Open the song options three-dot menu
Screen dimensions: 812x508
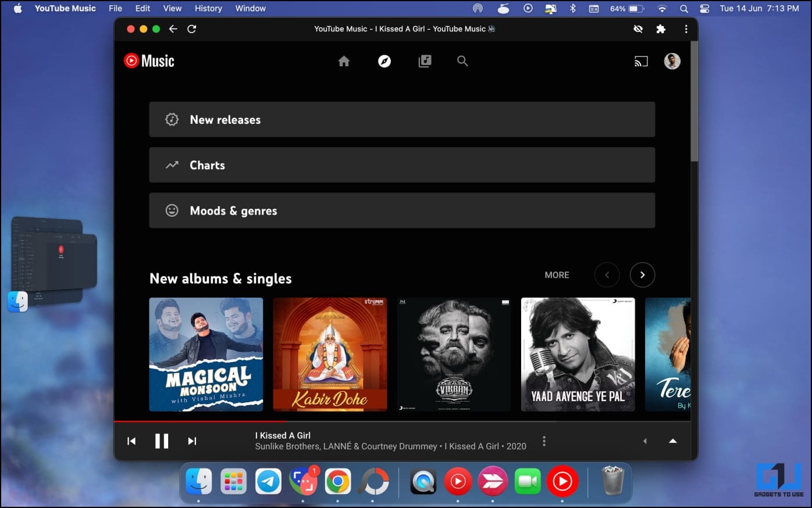pyautogui.click(x=544, y=441)
